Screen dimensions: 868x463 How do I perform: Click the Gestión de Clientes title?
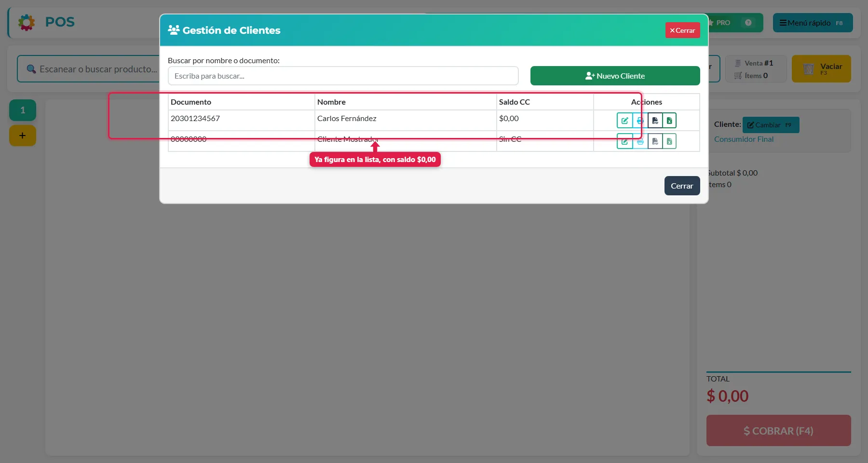point(231,30)
